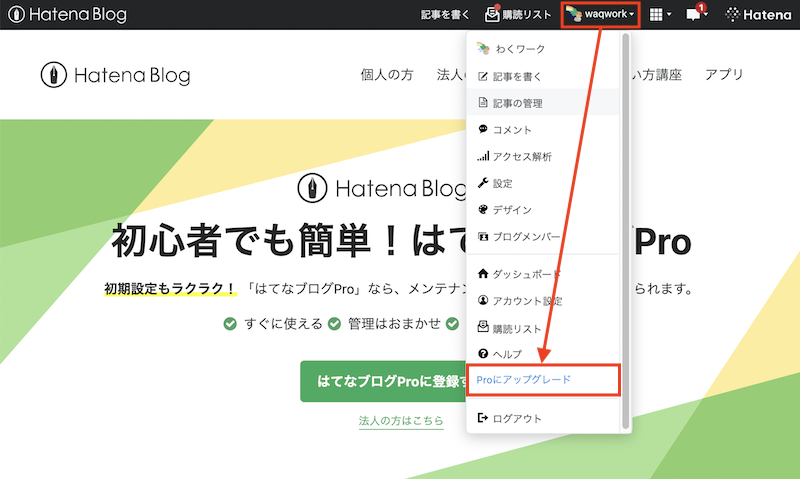Click the hero Hatena Blog pen logo
The image size is (800, 479).
[312, 188]
